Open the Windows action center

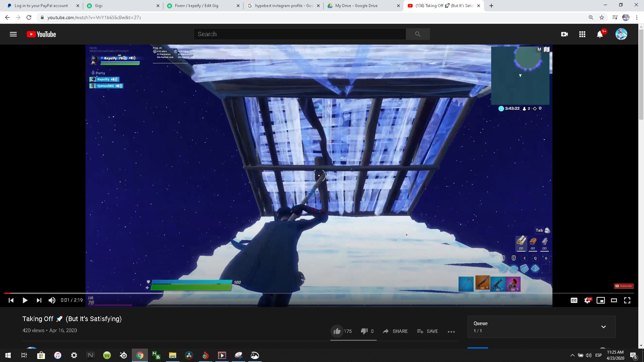pos(634,355)
